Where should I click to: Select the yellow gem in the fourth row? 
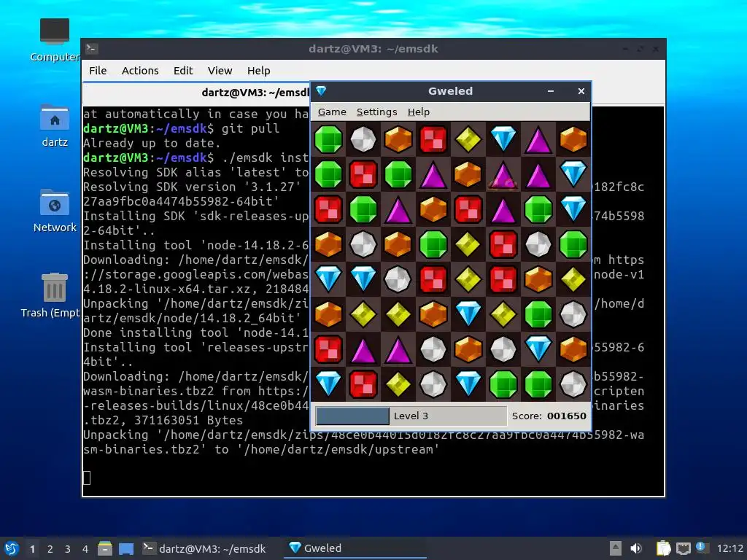tap(468, 244)
